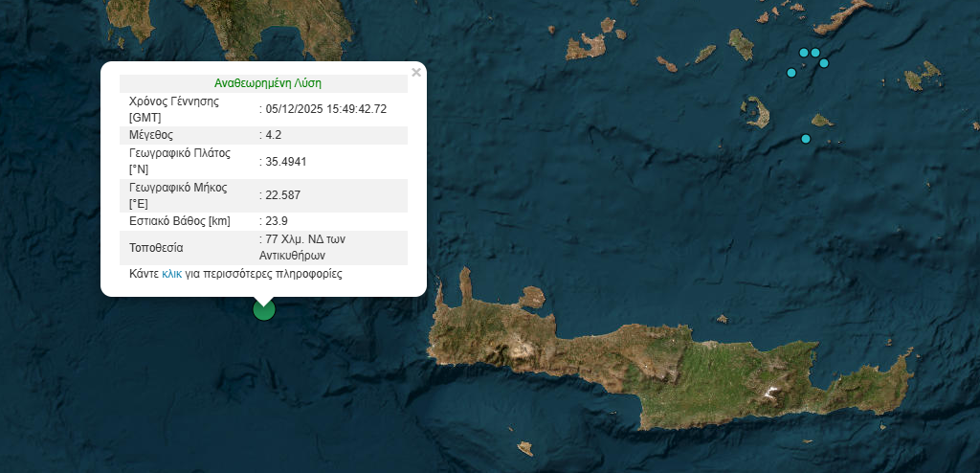
Task: Click the left of the two adjacent top cyan markers
Action: 804,53
